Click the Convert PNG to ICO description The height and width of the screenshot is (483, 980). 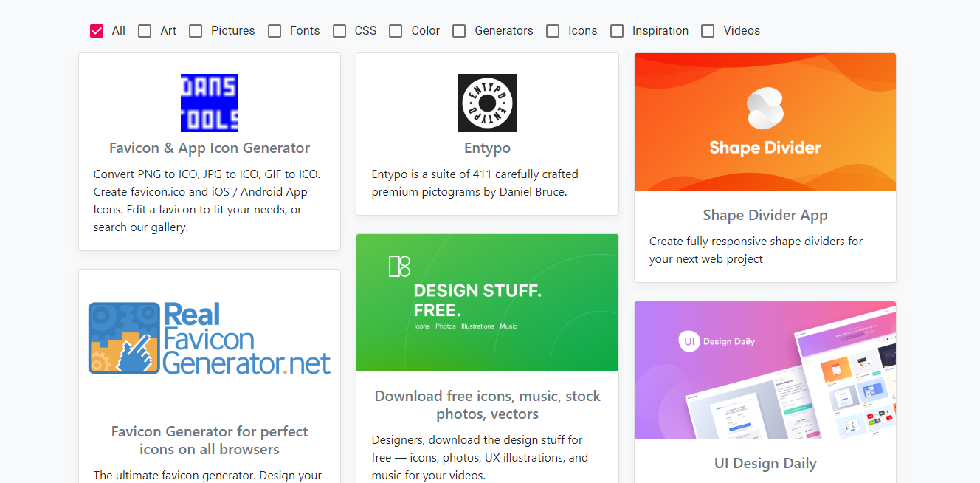click(x=207, y=201)
